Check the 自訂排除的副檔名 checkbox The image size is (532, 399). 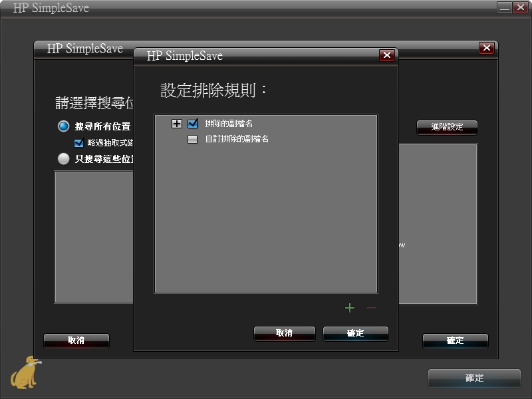pyautogui.click(x=192, y=139)
